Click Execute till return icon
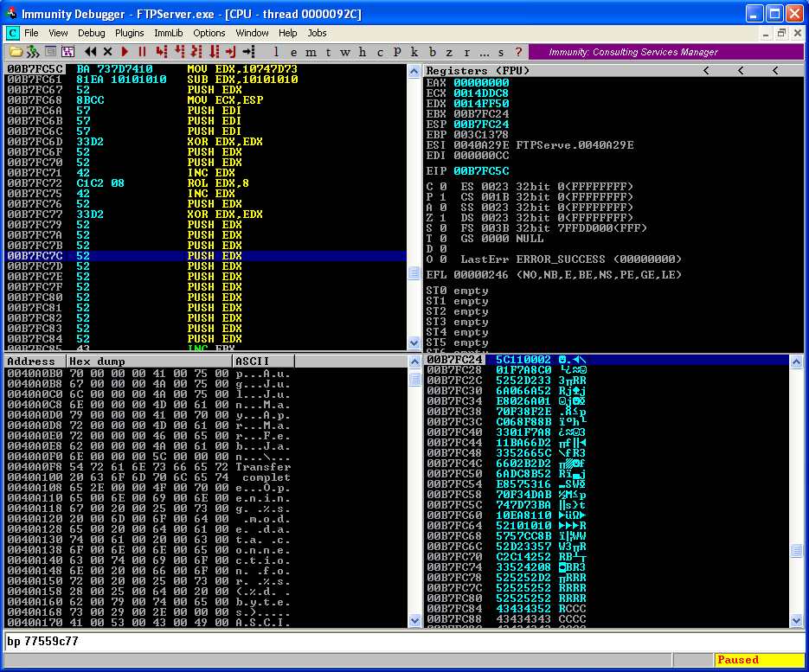Image resolution: width=809 pixels, height=672 pixels. tap(231, 52)
